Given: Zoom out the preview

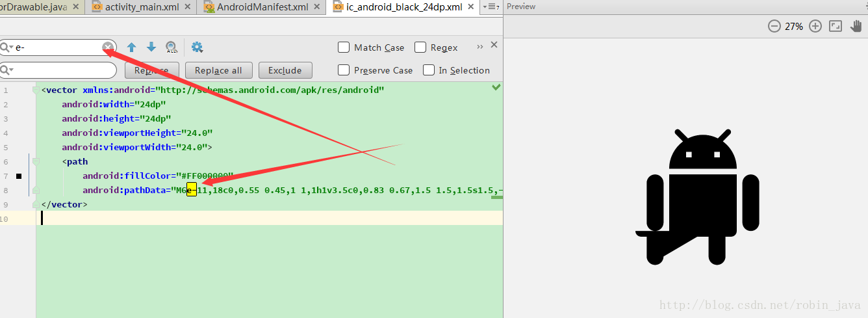Looking at the screenshot, I should [x=774, y=26].
